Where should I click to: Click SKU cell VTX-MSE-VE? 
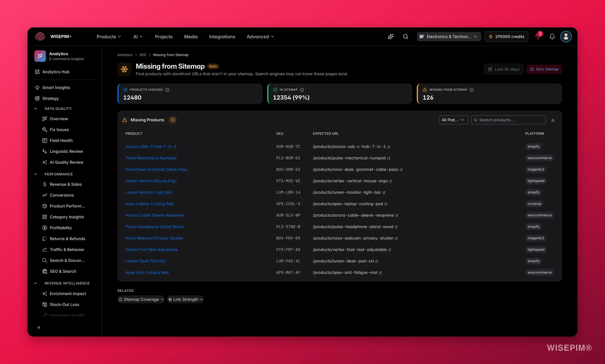point(288,181)
